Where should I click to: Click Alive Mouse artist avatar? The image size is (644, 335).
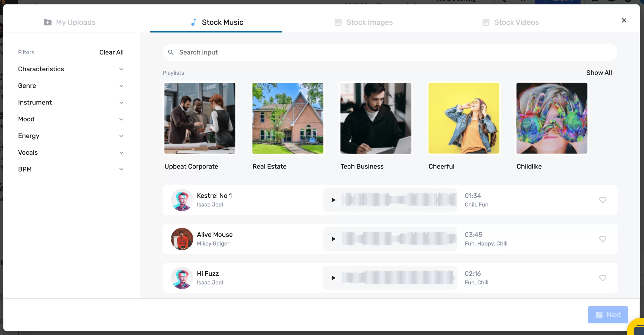[182, 239]
